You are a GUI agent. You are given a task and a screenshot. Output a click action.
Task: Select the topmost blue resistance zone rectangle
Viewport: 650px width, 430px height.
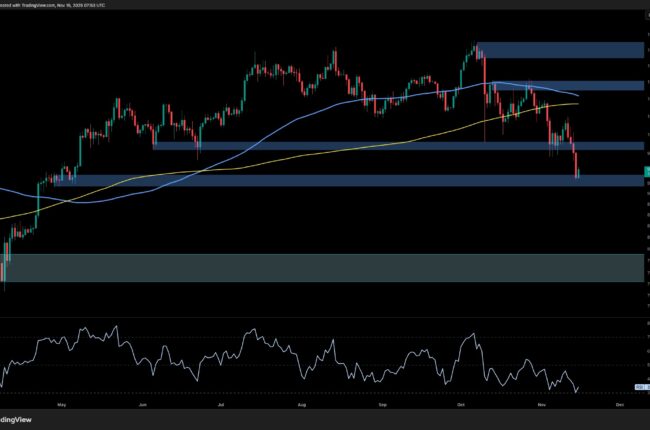click(x=559, y=50)
